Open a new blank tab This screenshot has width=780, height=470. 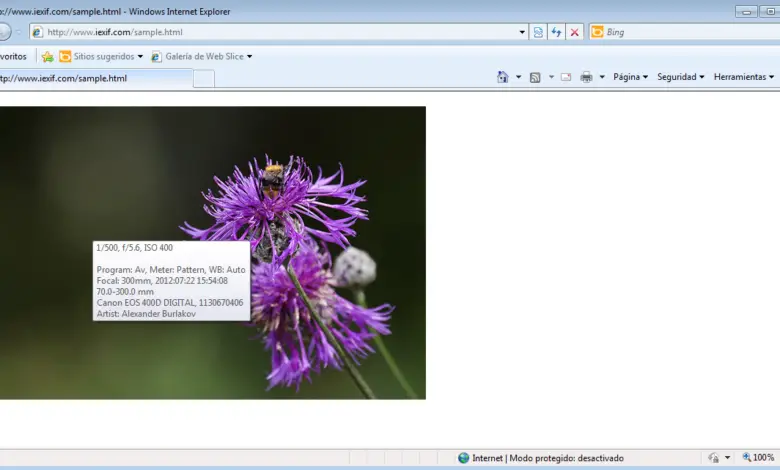203,79
